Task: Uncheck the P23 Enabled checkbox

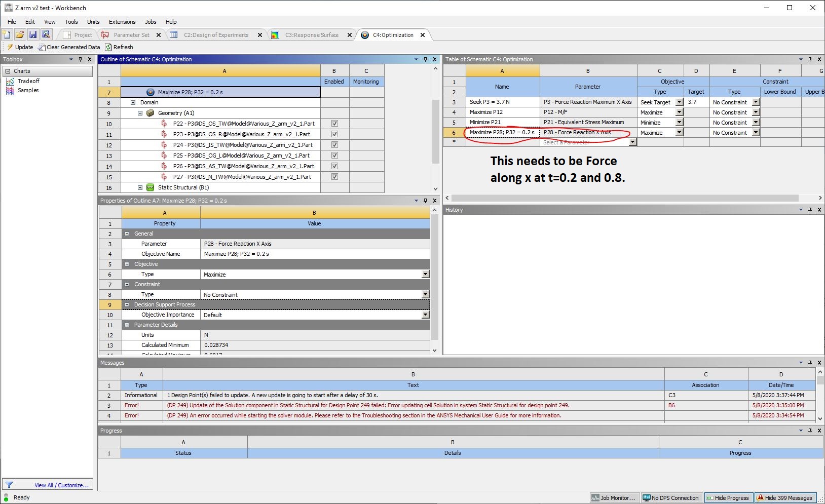Action: click(x=334, y=134)
